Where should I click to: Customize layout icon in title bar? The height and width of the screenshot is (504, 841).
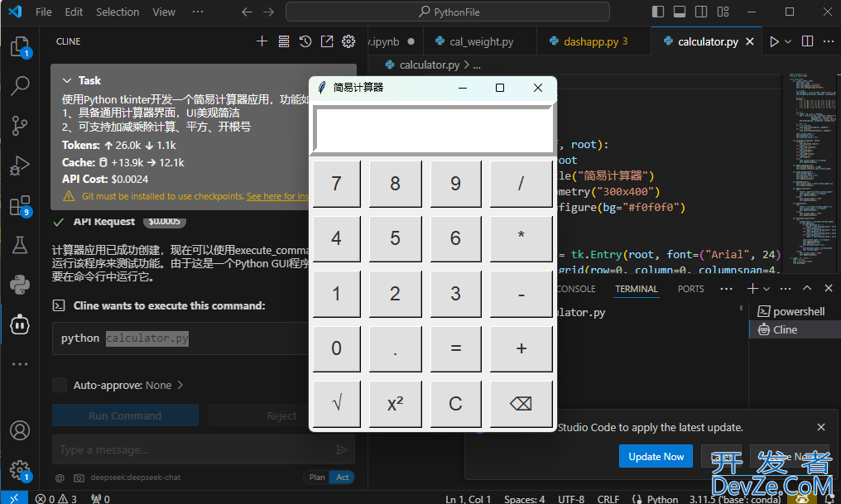723,12
